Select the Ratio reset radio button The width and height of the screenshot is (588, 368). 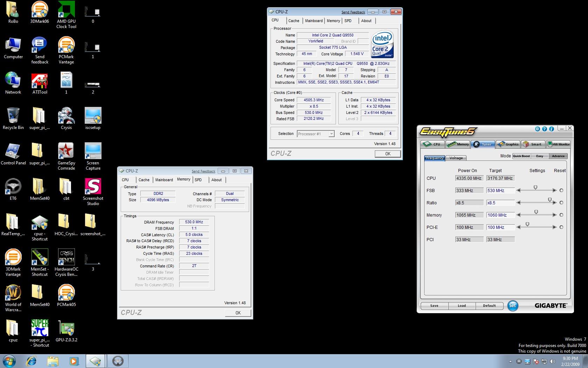pyautogui.click(x=561, y=203)
